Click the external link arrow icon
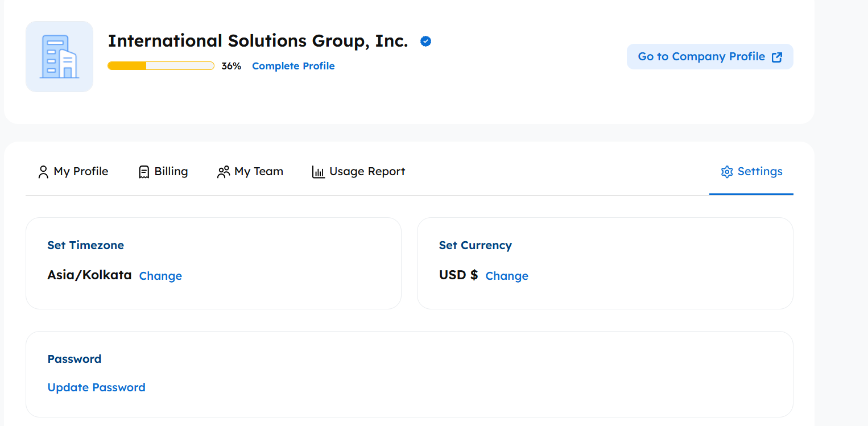 [x=776, y=57]
